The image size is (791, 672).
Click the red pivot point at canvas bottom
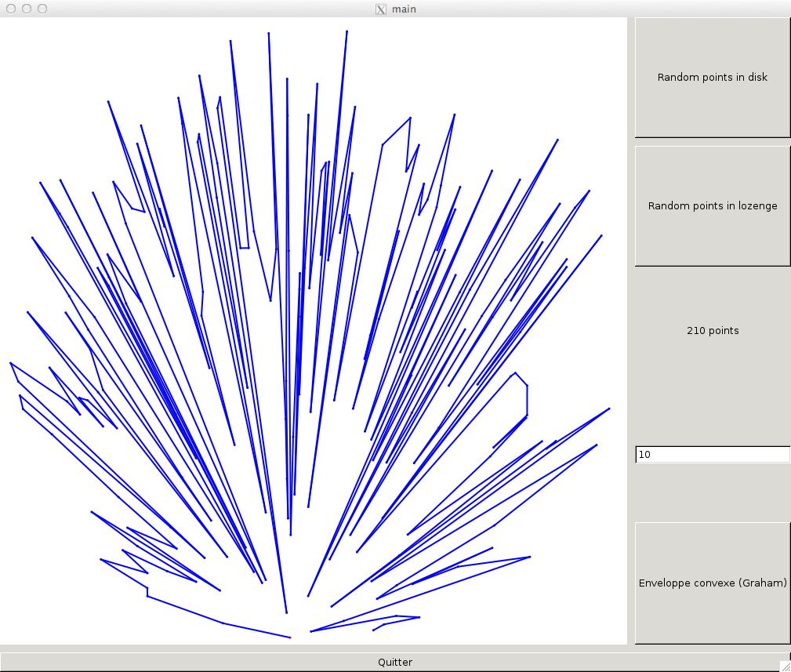[x=290, y=637]
